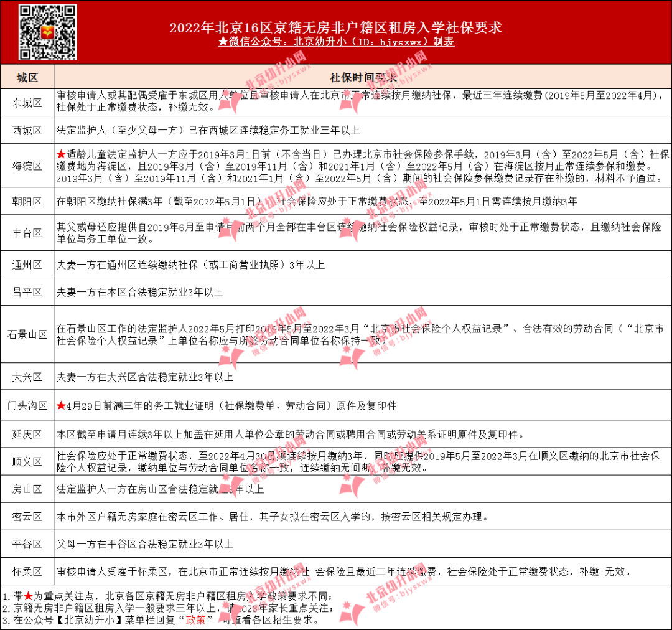Click the 石景山区 district cell
The height and width of the screenshot is (630, 672).
coord(27,334)
